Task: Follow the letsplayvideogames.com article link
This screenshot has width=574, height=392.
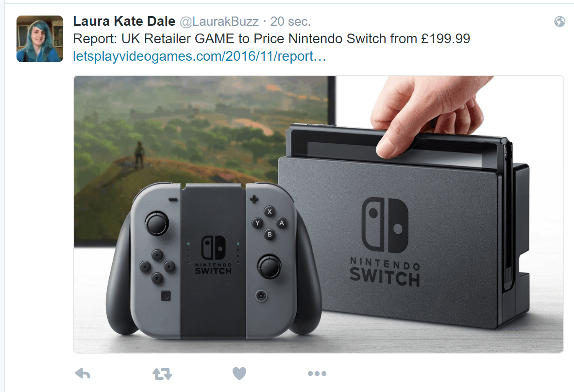Action: click(x=200, y=56)
